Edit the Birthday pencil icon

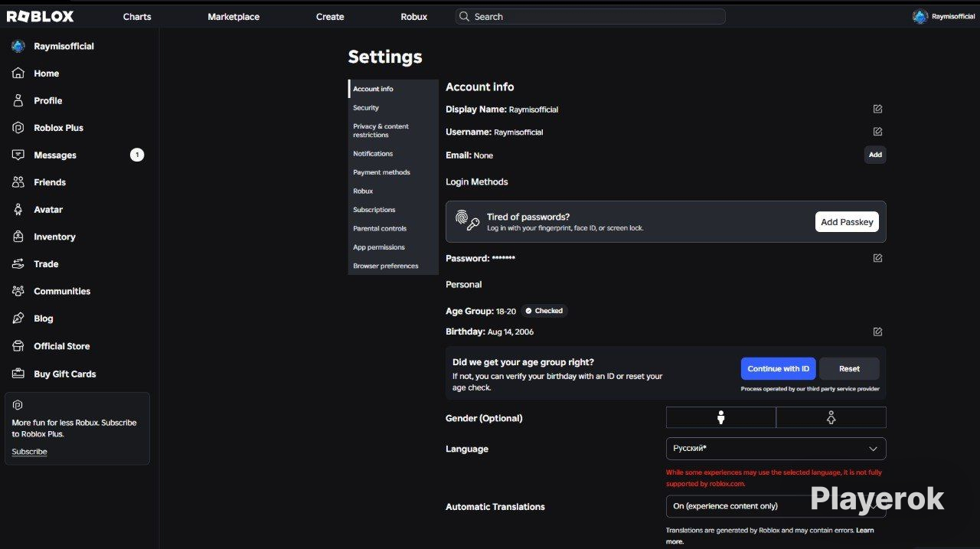pyautogui.click(x=877, y=332)
